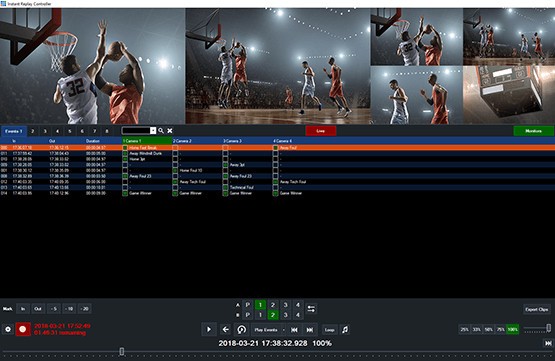Select the Camera 2 Game Winner cell
Image resolution: width=555 pixels, height=361 pixels.
click(x=197, y=193)
